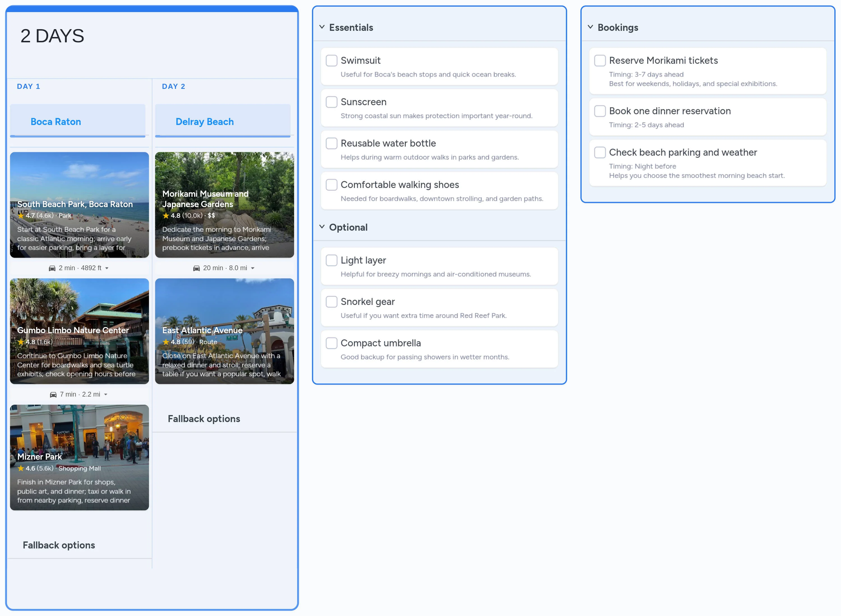The image size is (841, 616).
Task: Click car icon beside 7 min travel time
Action: (53, 395)
